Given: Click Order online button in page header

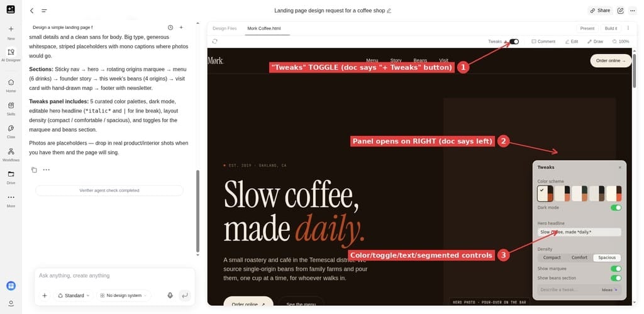Looking at the screenshot, I should tap(611, 61).
